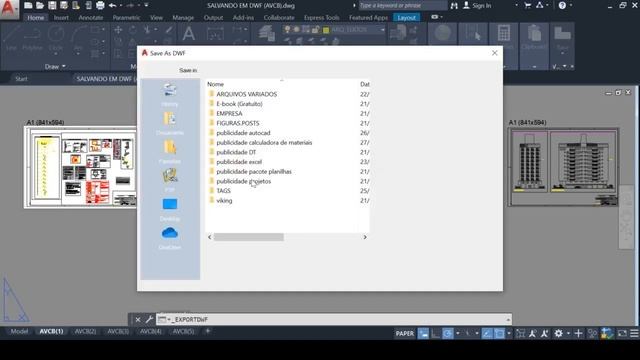Screen dimensions: 640x360
Task: Click the Clean Screen icon in status bar
Action: [622, 333]
